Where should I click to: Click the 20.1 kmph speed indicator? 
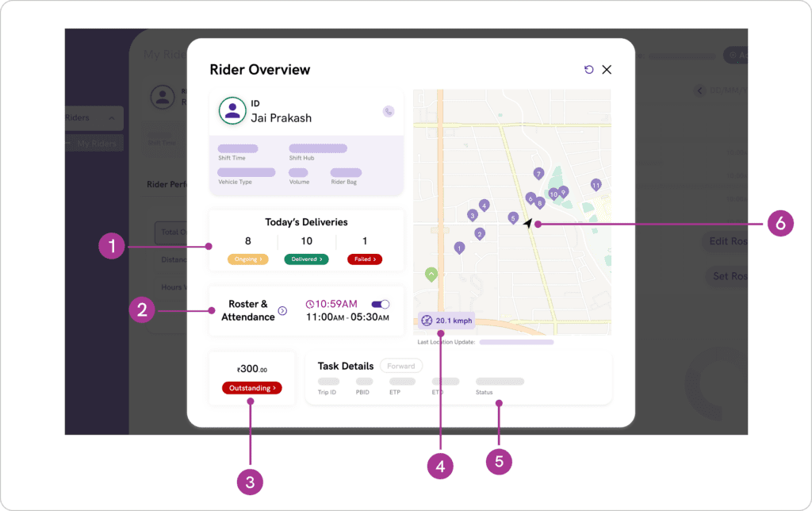coord(447,321)
